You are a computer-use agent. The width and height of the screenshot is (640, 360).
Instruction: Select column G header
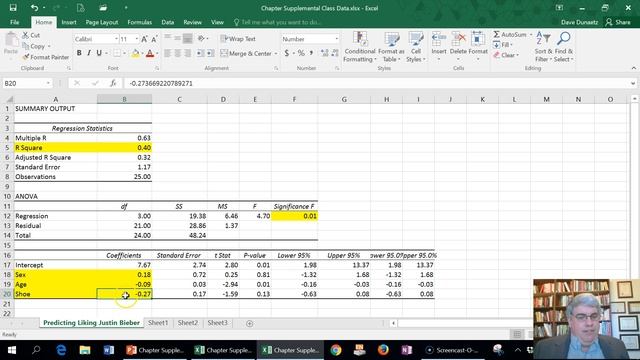[x=344, y=99]
